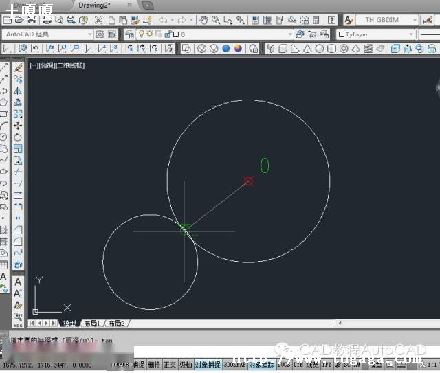Pick the Erase modify tool
The height and width of the screenshot is (373, 440).
[x=18, y=68]
